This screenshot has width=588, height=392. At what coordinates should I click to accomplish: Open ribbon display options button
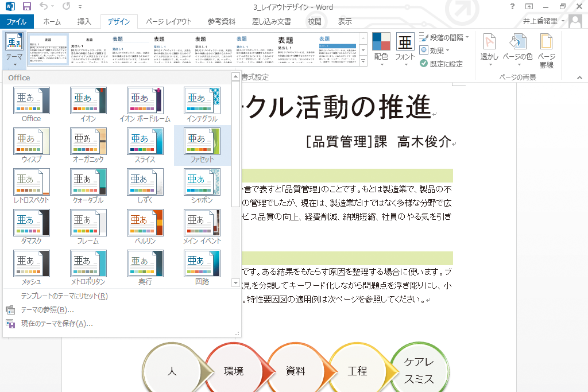pos(529,6)
